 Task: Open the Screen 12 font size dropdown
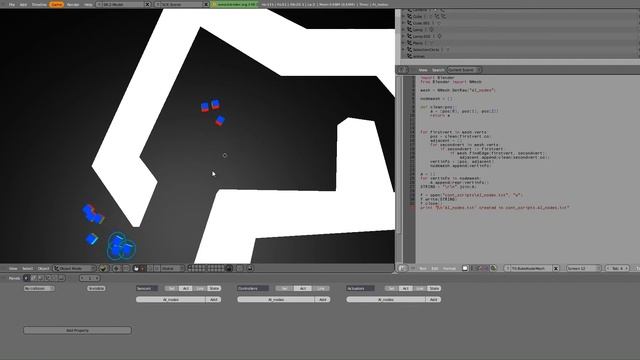pyautogui.click(x=584, y=269)
